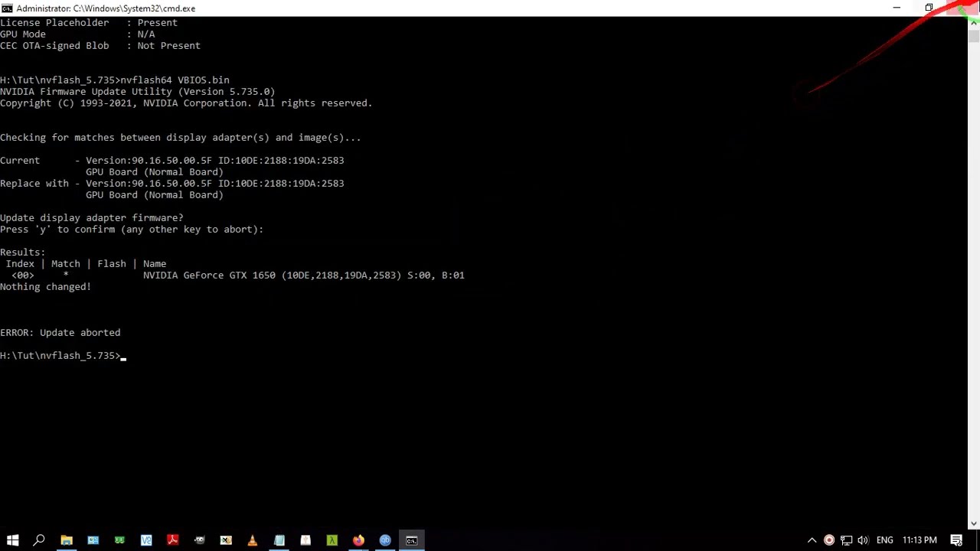This screenshot has height=551, width=980.
Task: Click the 'nvflash64 VBIOS.bin' command text
Action: pyautogui.click(x=175, y=80)
